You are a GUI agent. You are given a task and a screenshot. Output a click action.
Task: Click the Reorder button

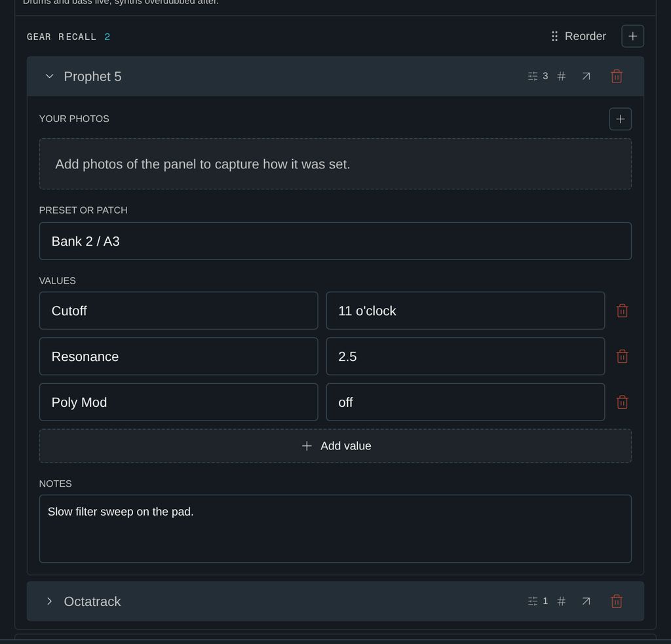click(579, 37)
